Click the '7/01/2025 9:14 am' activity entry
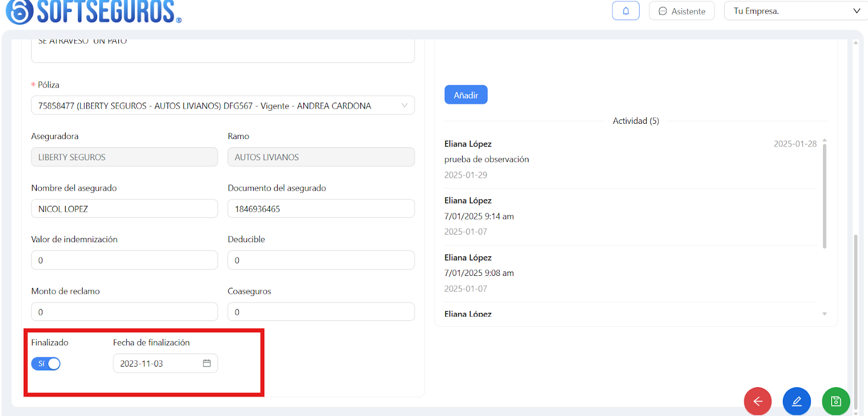This screenshot has height=416, width=868. click(479, 216)
